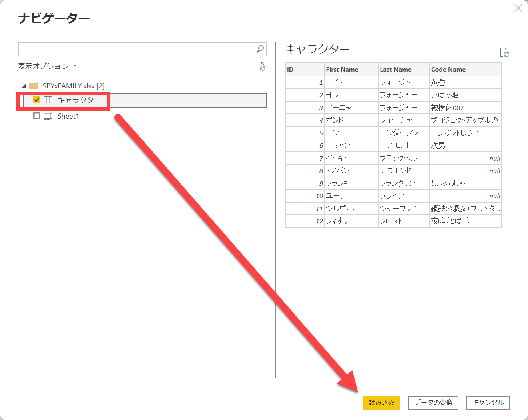Screen dimensions: 528x420
Task: Refresh the navigator list icon
Action: 261,66
